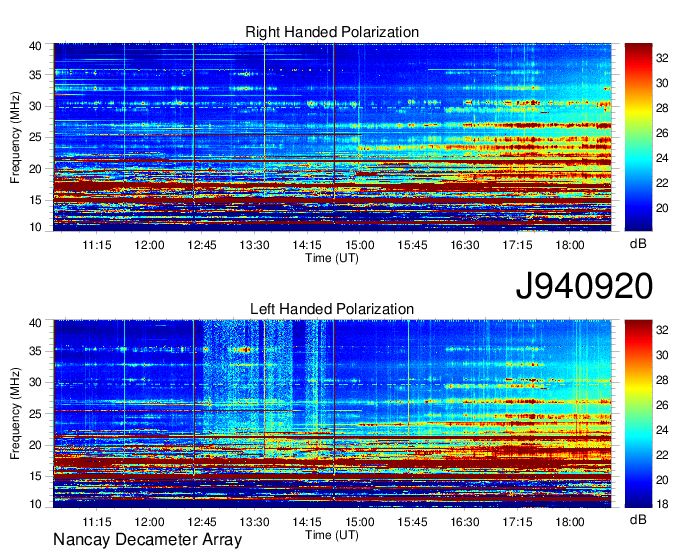Click the Right Handed plot's color scale bar

pos(638,137)
